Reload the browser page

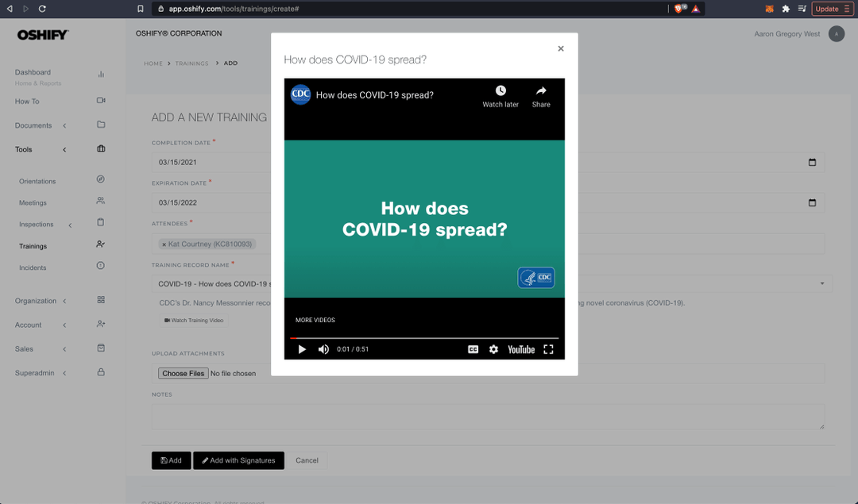[x=42, y=9]
